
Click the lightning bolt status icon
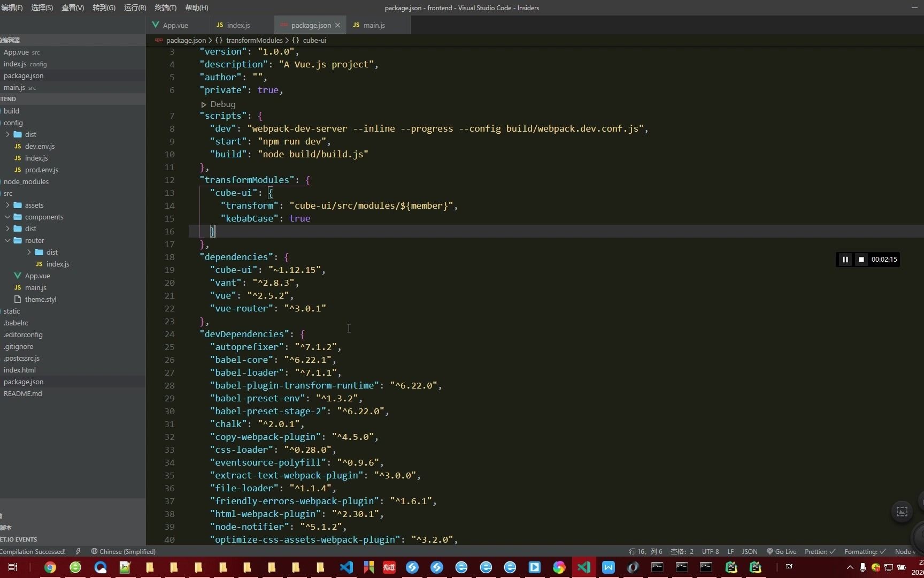(x=78, y=551)
